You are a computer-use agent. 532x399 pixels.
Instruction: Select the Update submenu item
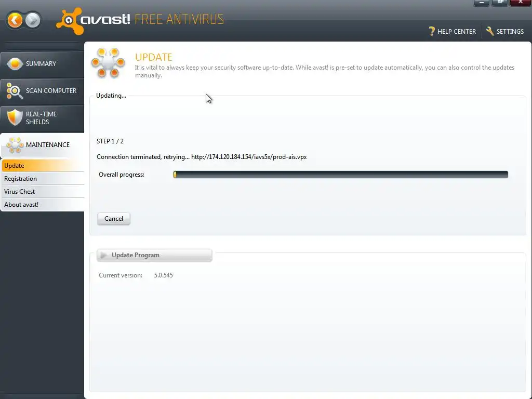point(43,166)
